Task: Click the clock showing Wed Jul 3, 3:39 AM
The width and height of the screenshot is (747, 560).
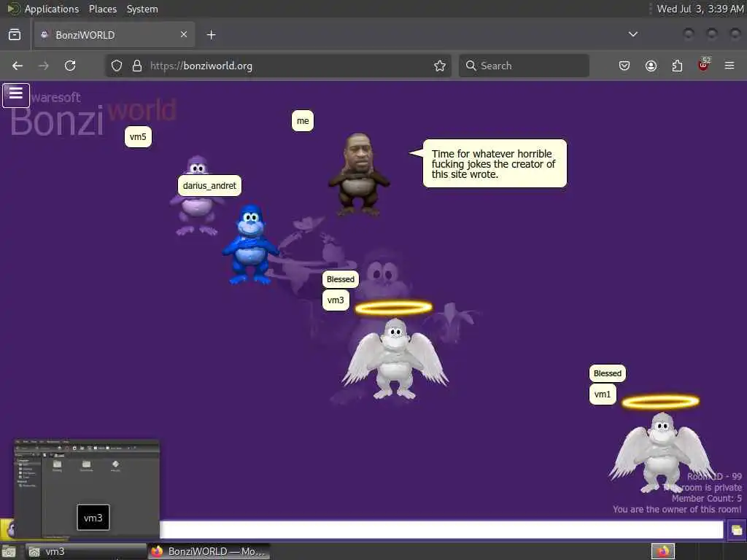Action: [x=700, y=9]
